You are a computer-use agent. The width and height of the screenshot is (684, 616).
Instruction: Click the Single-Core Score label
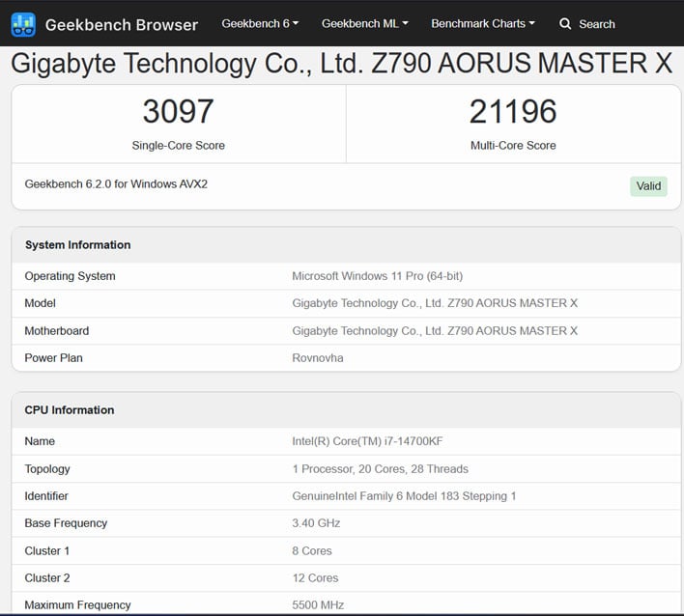point(179,145)
